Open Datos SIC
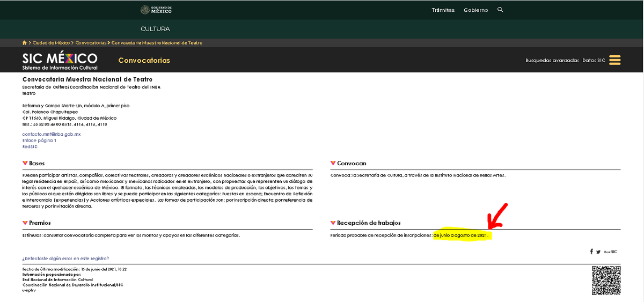644x302 pixels. click(594, 61)
